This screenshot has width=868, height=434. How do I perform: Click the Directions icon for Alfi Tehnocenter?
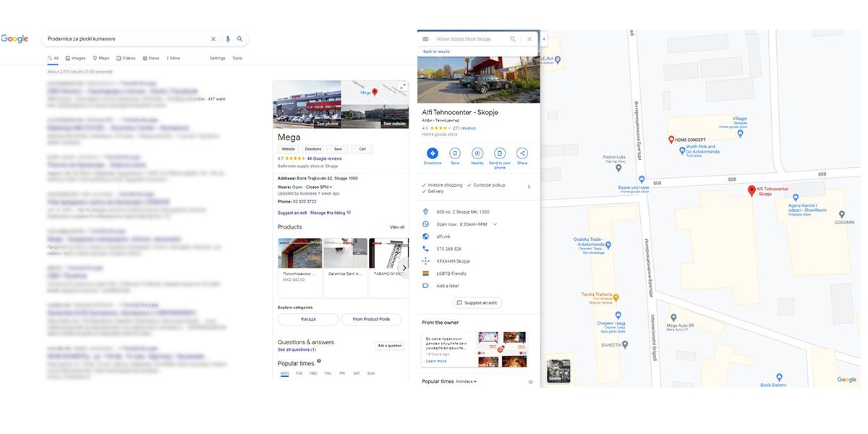(433, 153)
